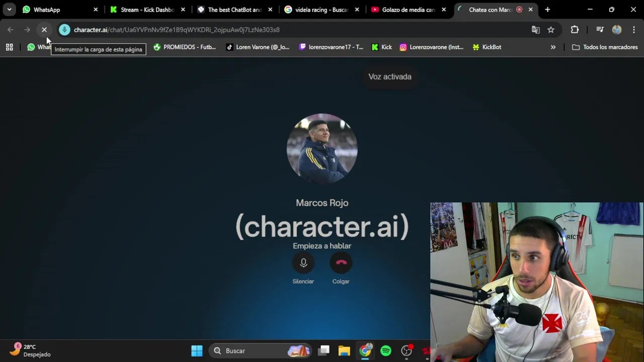Image resolution: width=644 pixels, height=362 pixels.
Task: Click the Empieza a hablar text
Action: pos(322,246)
